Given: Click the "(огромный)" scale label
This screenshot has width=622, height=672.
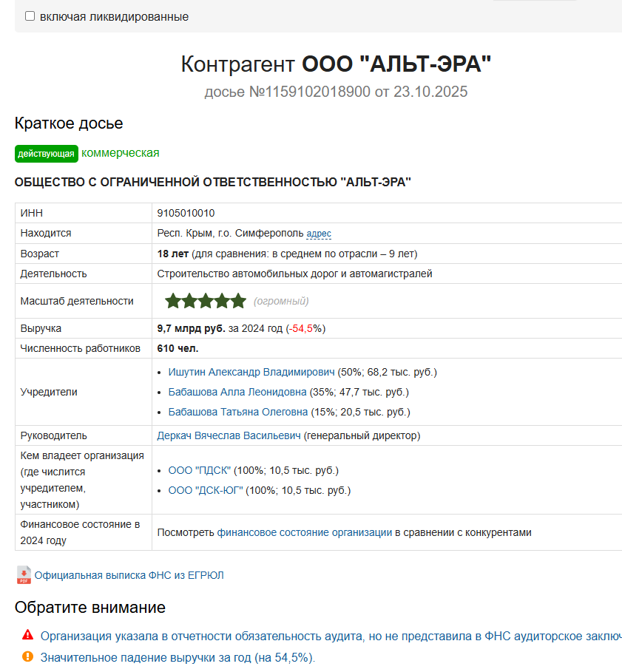Looking at the screenshot, I should 281,301.
